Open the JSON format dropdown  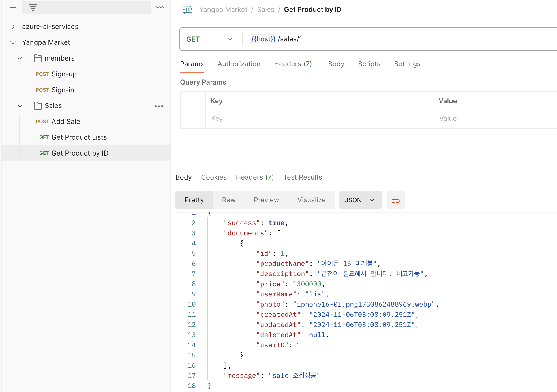[x=360, y=200]
